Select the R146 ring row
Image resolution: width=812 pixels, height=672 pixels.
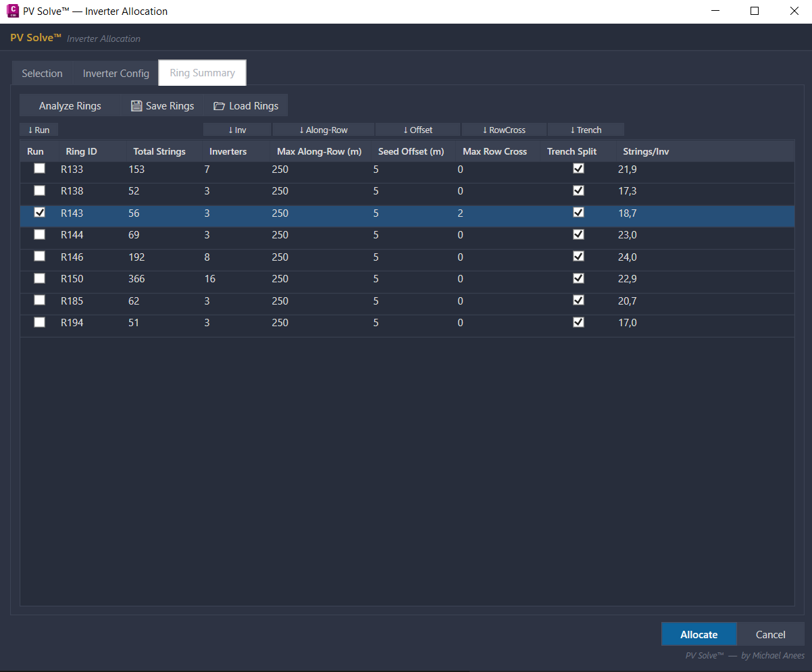point(72,257)
